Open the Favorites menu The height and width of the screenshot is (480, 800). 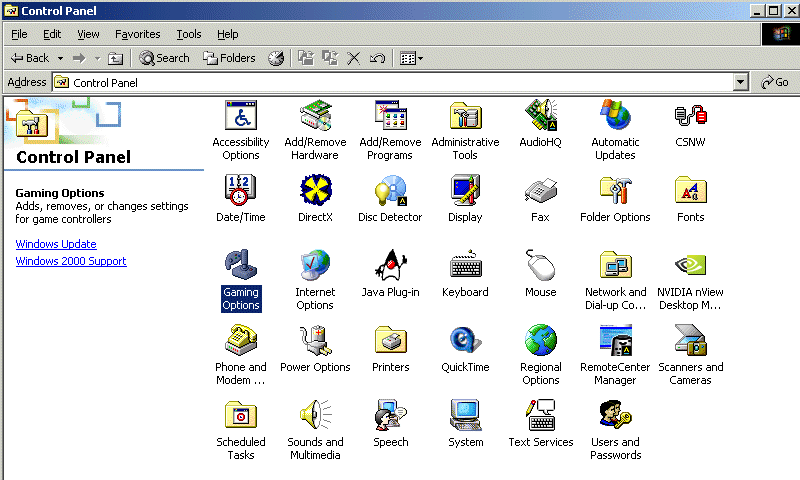point(137,34)
